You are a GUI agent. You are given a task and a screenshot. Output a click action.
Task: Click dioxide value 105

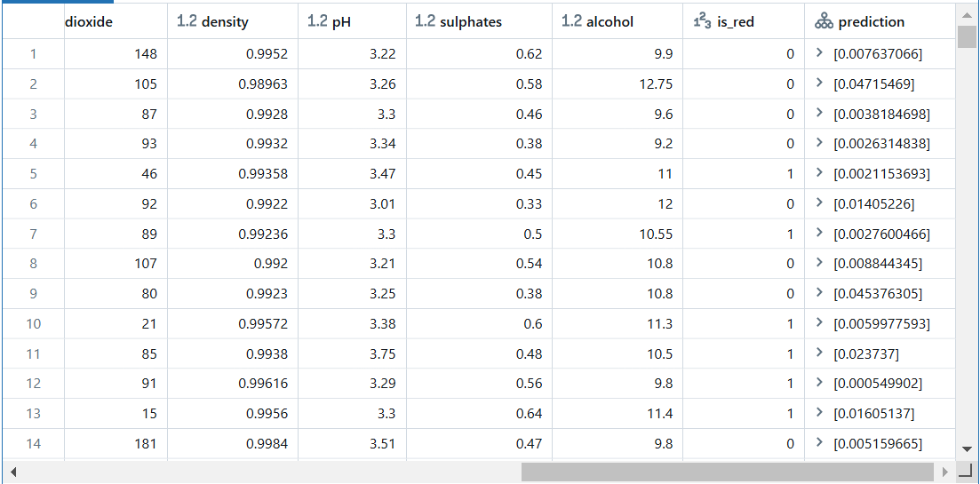click(x=146, y=83)
